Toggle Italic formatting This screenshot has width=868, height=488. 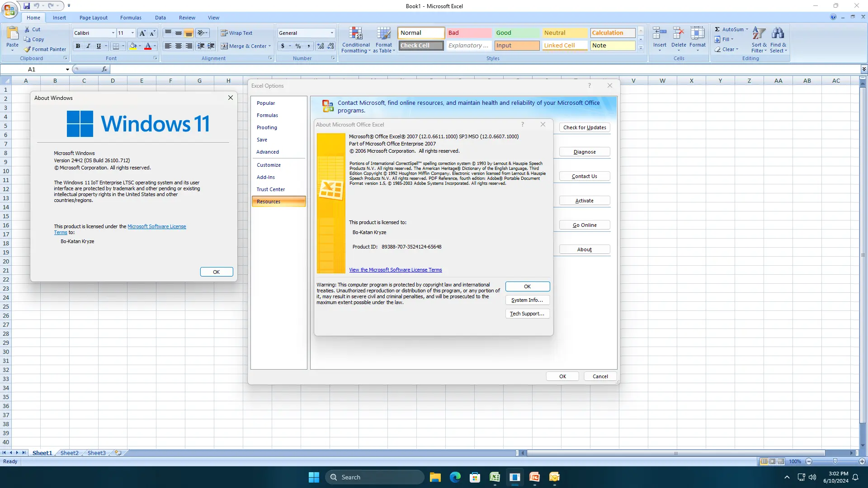point(88,46)
